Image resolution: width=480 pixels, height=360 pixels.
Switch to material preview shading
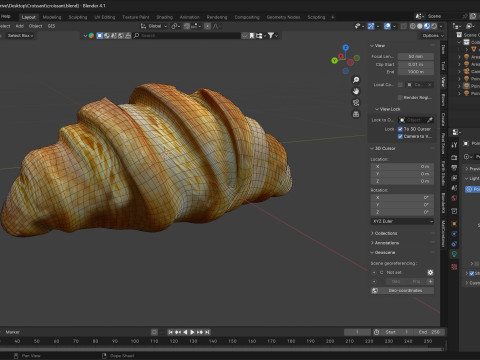(x=427, y=26)
